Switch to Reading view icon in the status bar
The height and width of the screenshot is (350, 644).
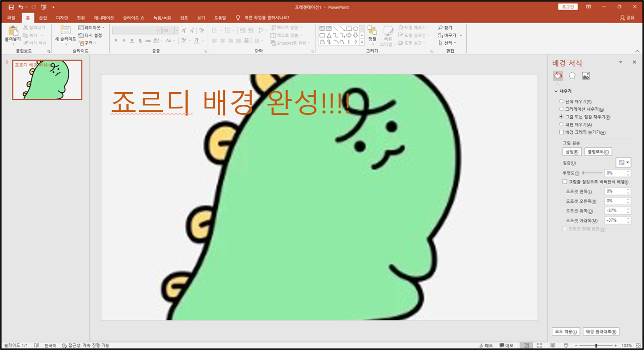553,345
